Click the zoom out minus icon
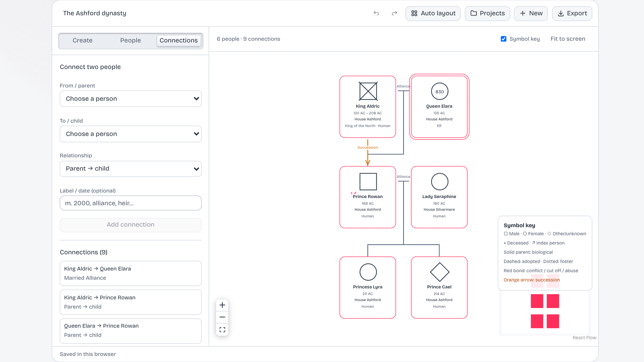Screen dimensions: 644x362 [222, 317]
